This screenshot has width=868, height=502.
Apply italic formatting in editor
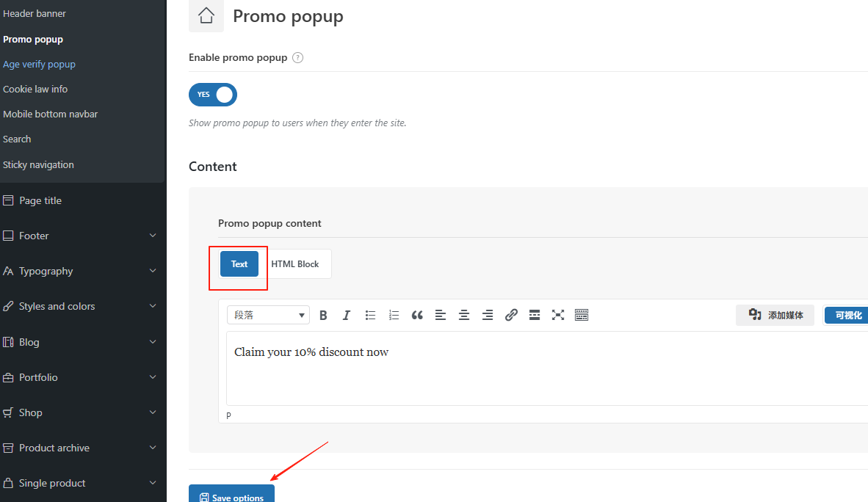pyautogui.click(x=347, y=315)
